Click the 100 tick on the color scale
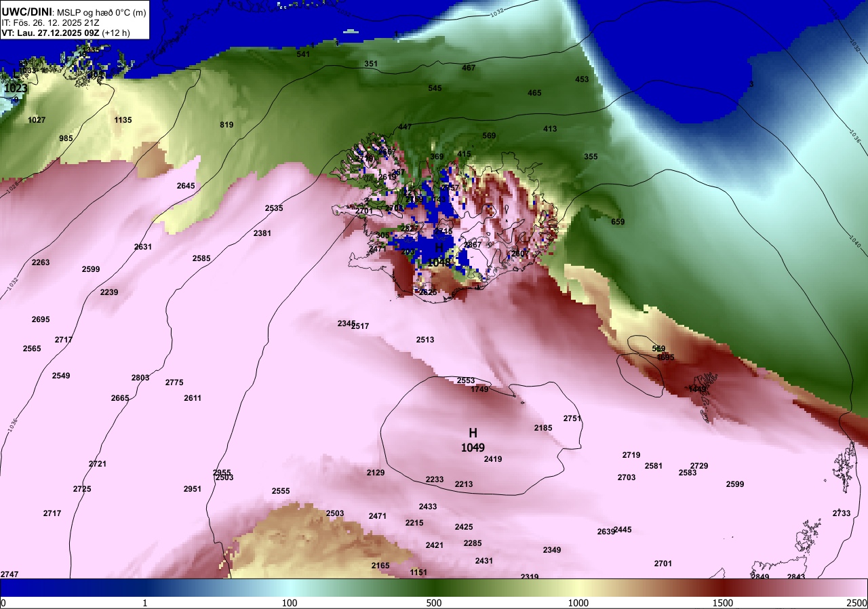Viewport: 868px width, 609px height. click(290, 603)
